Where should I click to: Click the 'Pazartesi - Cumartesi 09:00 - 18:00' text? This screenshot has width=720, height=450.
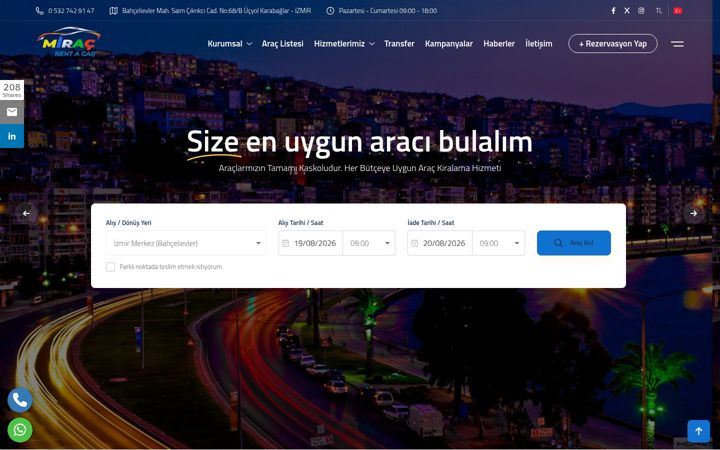[x=388, y=11]
